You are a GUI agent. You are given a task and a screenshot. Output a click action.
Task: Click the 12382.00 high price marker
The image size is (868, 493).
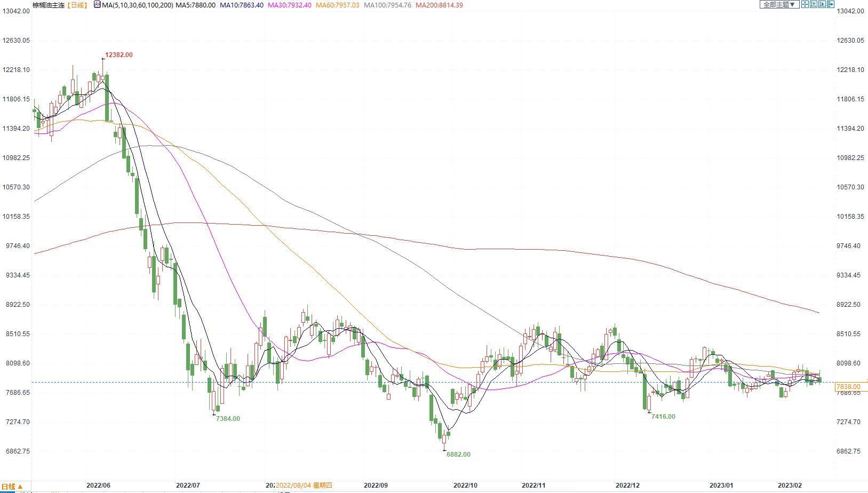click(119, 55)
